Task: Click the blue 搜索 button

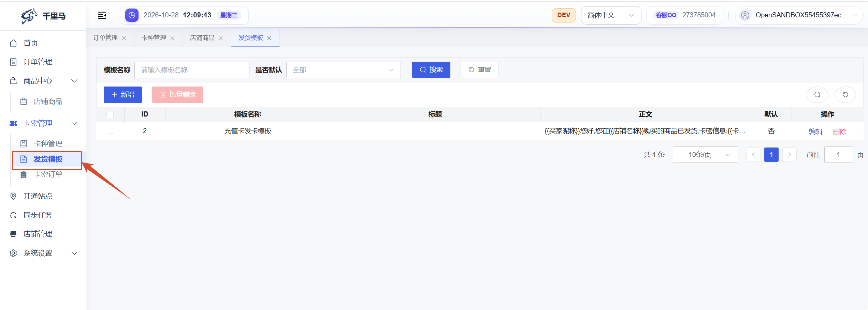Action: coord(431,70)
